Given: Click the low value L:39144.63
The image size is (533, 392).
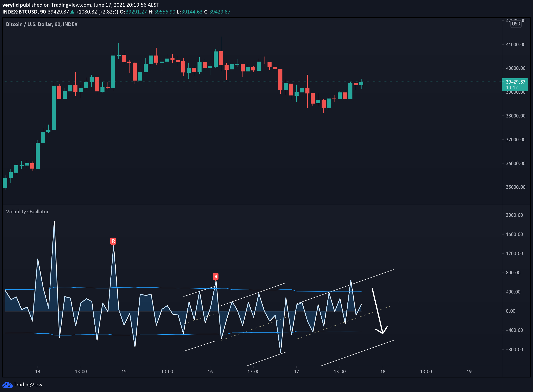Looking at the screenshot, I should pos(190,12).
